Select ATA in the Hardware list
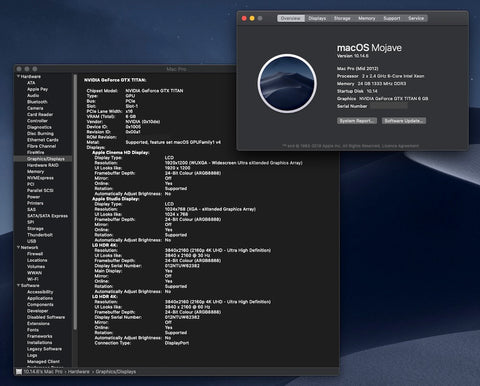This screenshot has width=480, height=386. 31,83
